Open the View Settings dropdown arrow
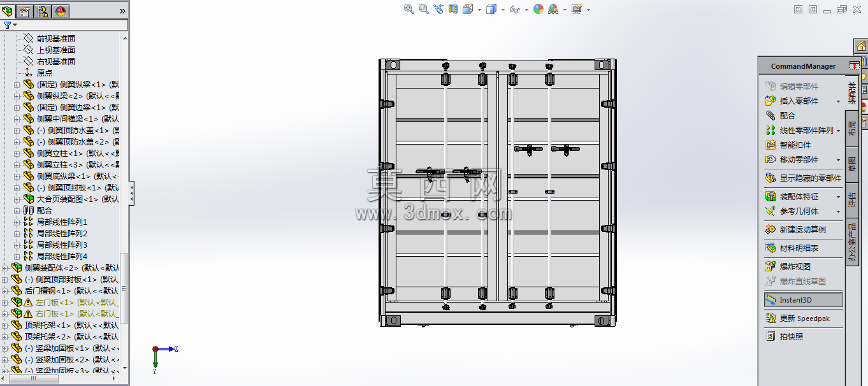 [x=588, y=10]
